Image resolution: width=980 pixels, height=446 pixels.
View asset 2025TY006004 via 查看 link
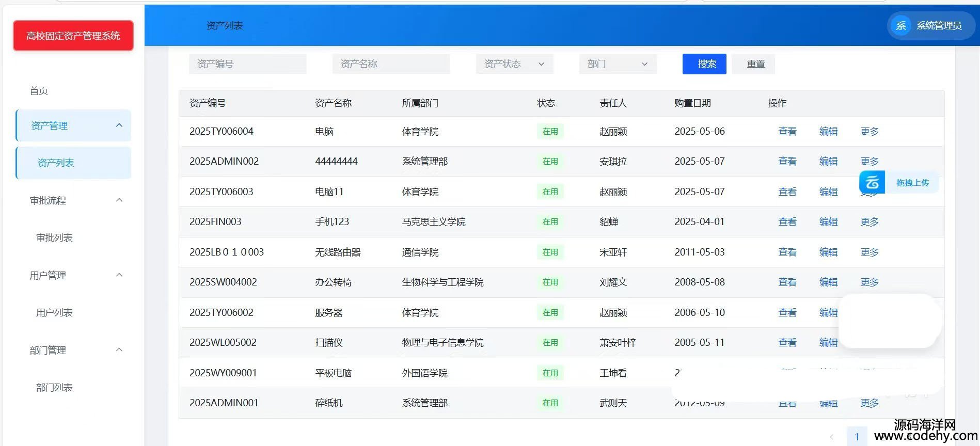(787, 132)
